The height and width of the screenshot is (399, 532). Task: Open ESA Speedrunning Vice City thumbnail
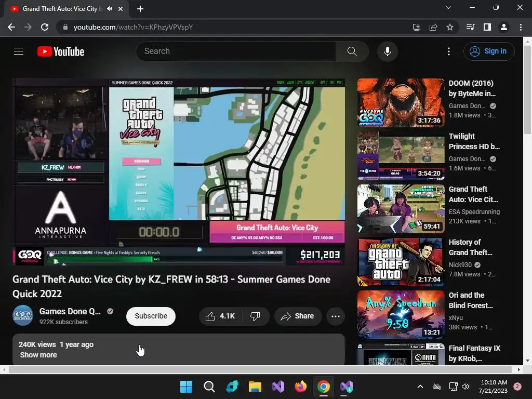(401, 209)
